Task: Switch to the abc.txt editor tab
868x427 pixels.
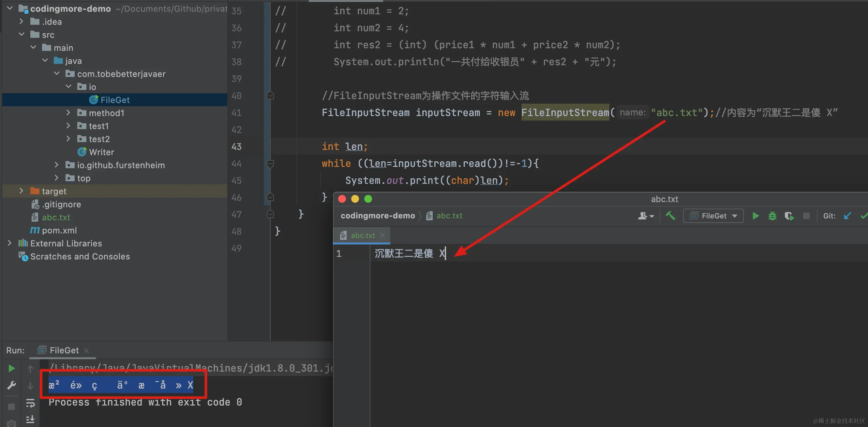Action: (363, 235)
